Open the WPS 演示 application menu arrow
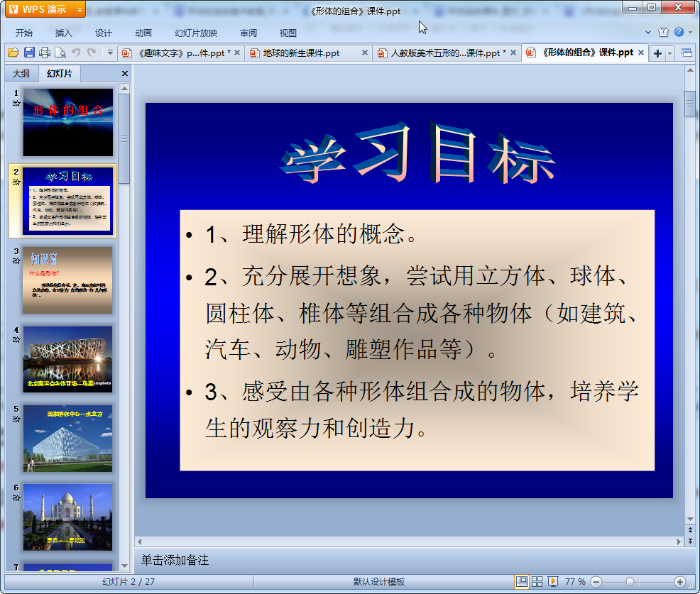700x594 pixels. 80,9
